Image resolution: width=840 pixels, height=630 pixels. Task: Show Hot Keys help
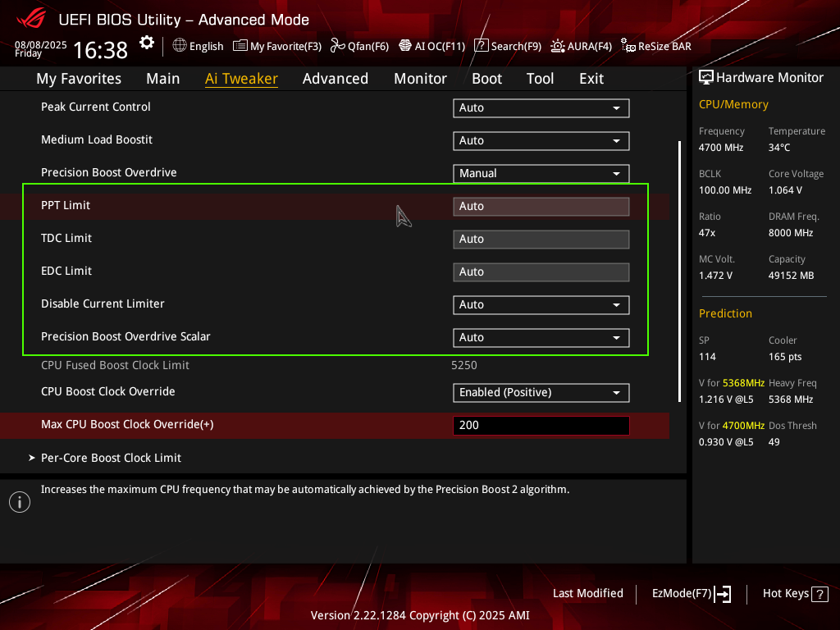(x=786, y=594)
